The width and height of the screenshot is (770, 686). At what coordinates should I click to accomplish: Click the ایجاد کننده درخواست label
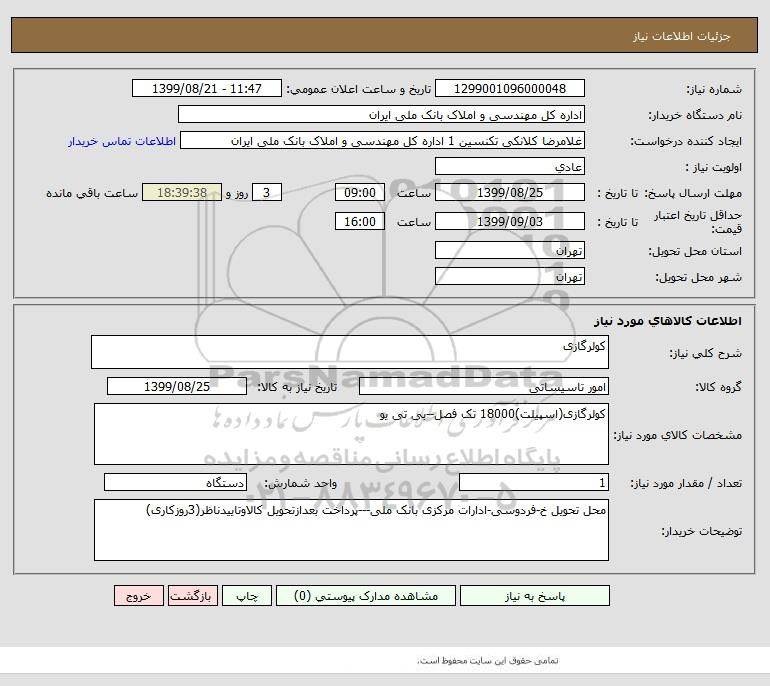pos(686,141)
